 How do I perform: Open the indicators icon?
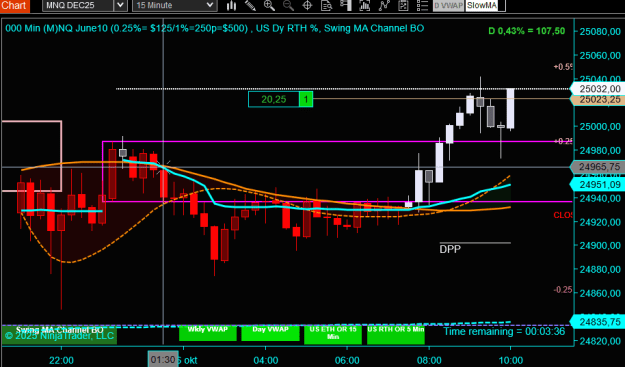point(364,5)
